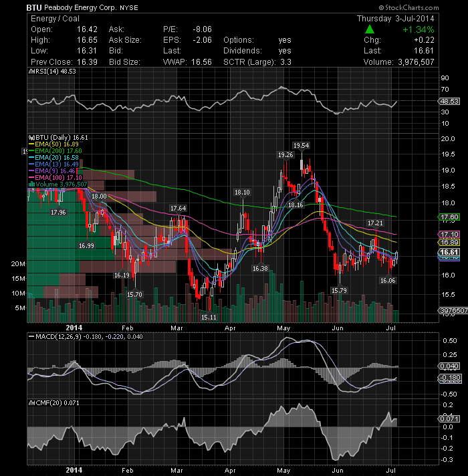Image resolution: width=468 pixels, height=476 pixels.
Task: Click the RSI 30 oversold axis label
Action: (445, 112)
